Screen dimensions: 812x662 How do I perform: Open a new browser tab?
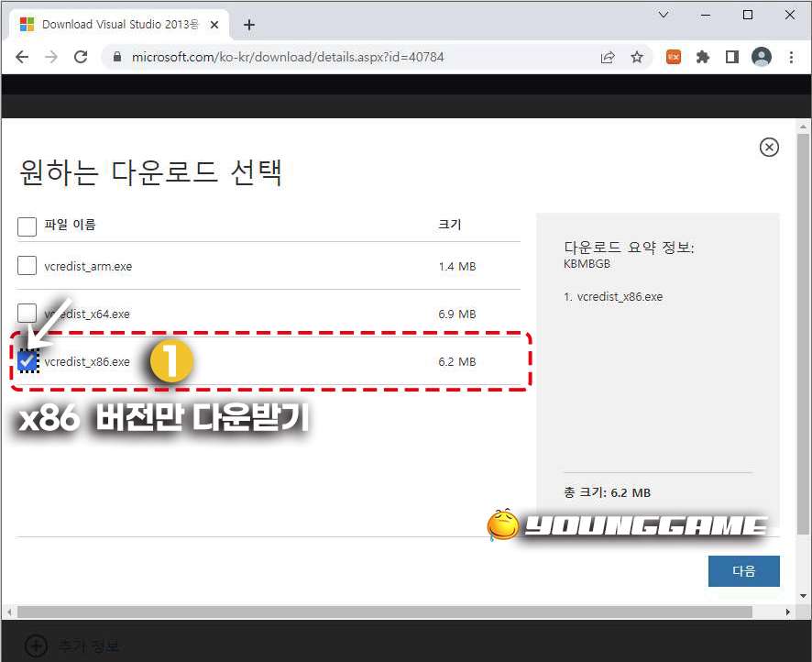point(249,25)
